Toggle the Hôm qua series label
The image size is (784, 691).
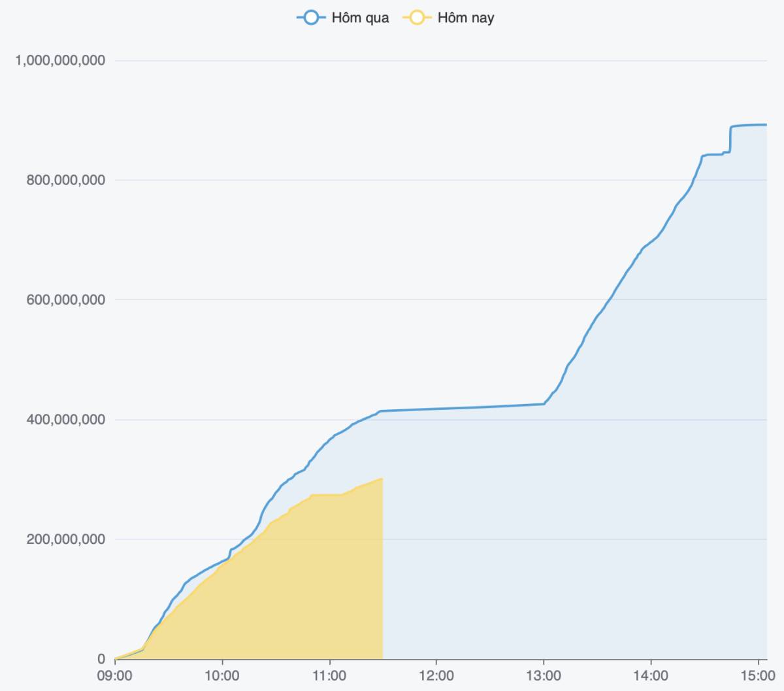[360, 18]
